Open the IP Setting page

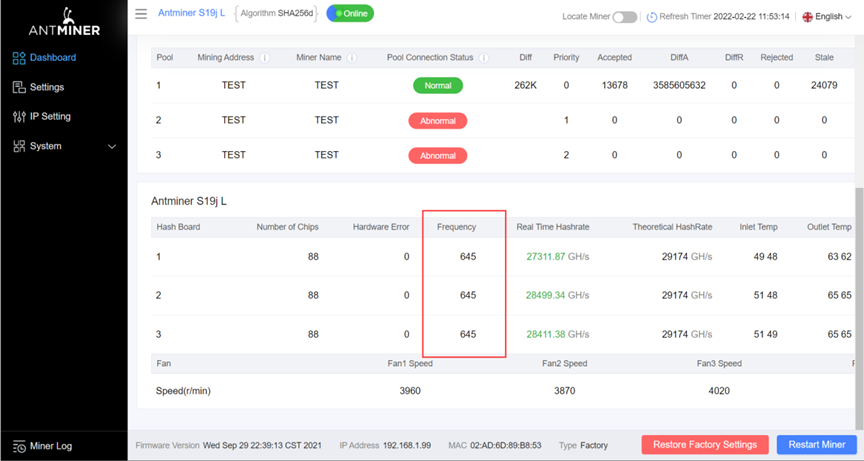point(50,117)
